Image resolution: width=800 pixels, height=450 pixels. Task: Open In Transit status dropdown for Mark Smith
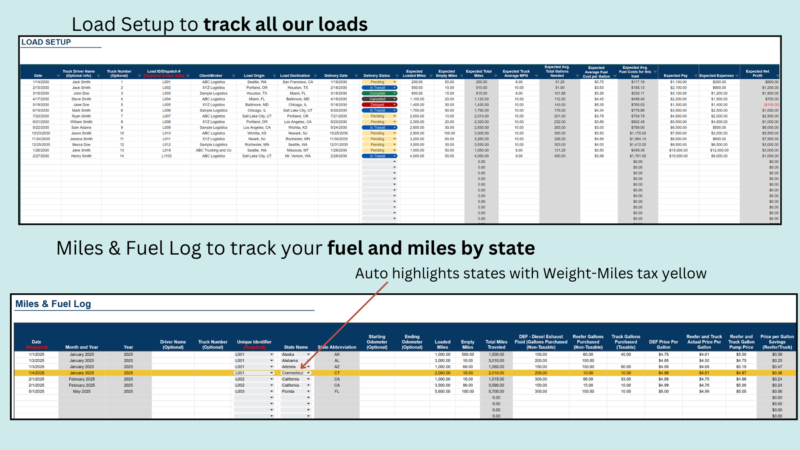[x=379, y=110]
